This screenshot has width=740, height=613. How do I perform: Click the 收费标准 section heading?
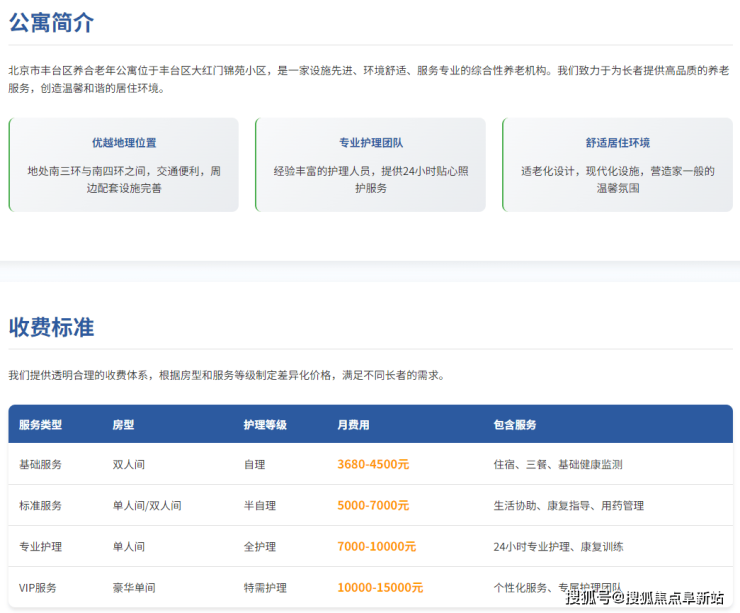coord(52,327)
